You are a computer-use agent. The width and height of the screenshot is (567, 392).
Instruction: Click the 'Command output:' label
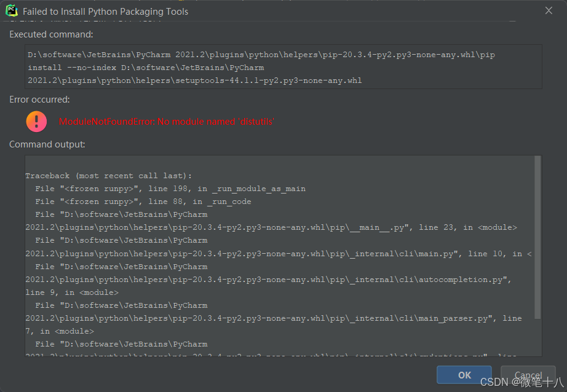click(47, 144)
